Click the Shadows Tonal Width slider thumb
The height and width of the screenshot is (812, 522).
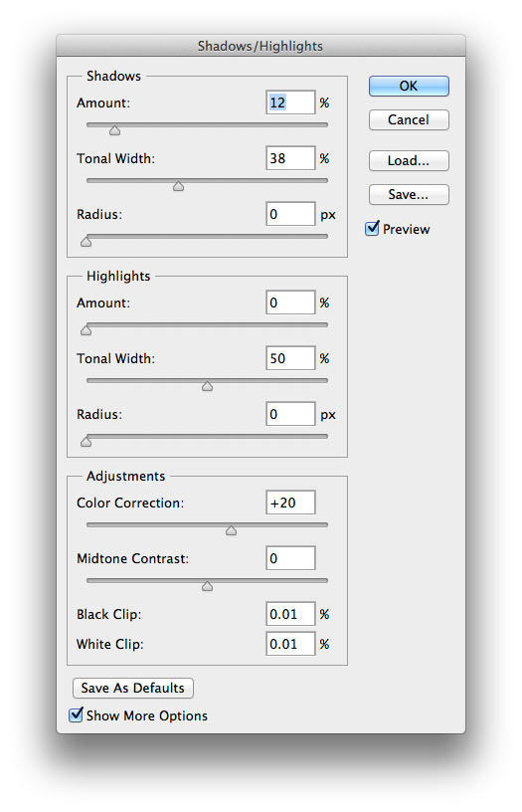pyautogui.click(x=179, y=186)
